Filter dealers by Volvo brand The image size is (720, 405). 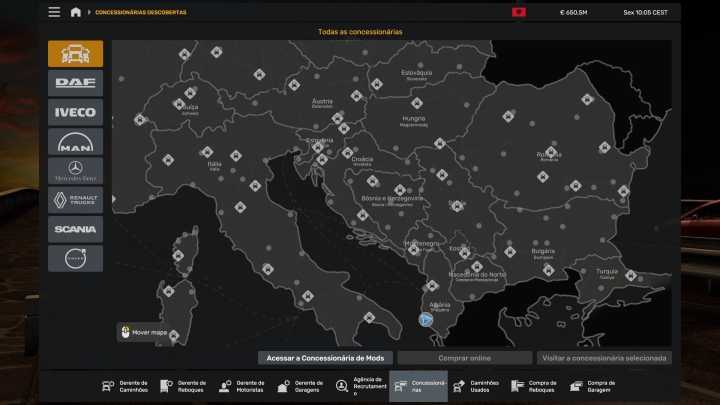(x=75, y=259)
